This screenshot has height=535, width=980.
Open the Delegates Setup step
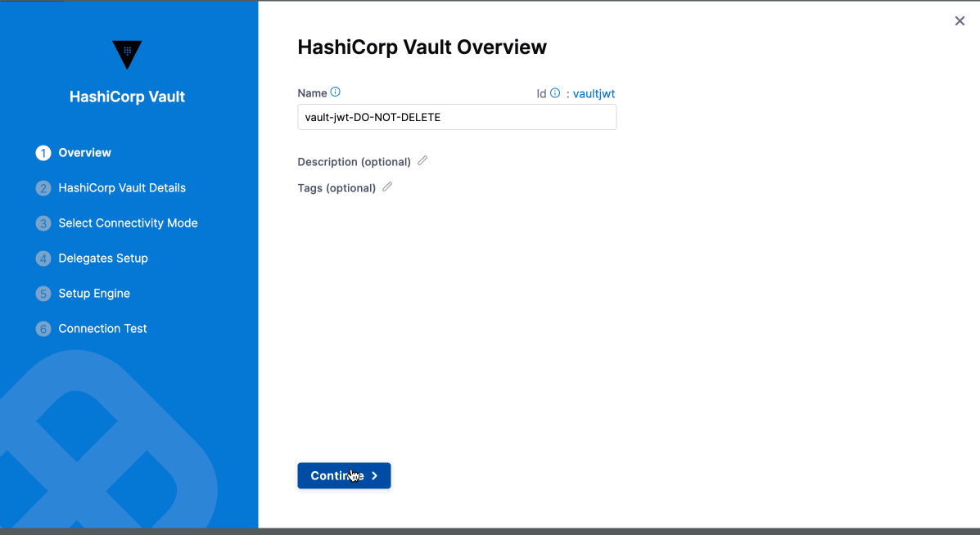tap(102, 258)
